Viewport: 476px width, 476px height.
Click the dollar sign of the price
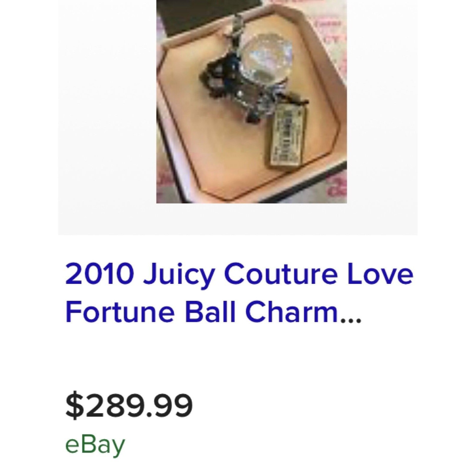tap(73, 406)
